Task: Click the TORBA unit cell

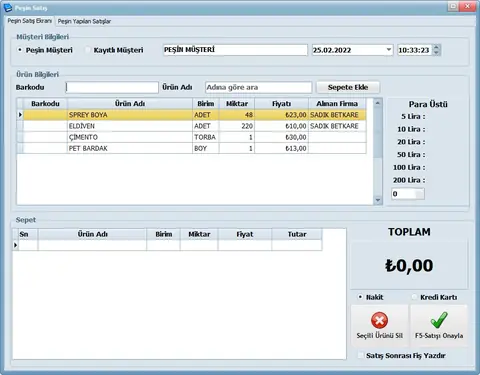Action: [x=206, y=137]
